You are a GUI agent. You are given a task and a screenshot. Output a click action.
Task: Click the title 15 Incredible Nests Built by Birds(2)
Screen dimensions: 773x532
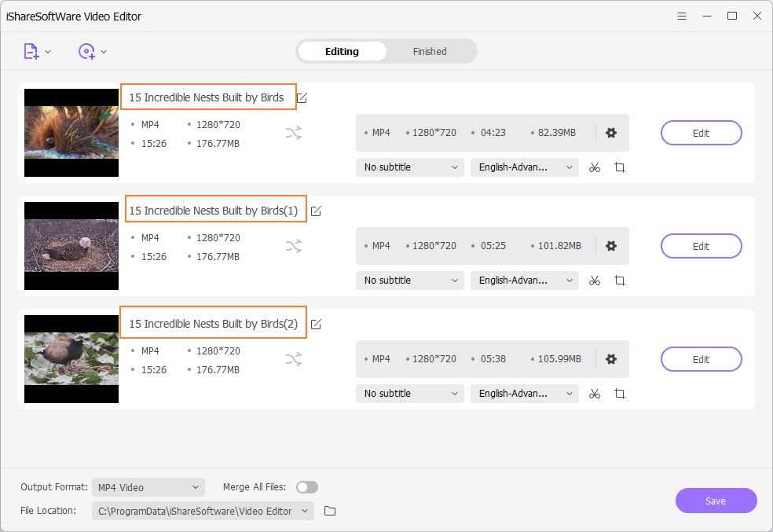(x=213, y=324)
